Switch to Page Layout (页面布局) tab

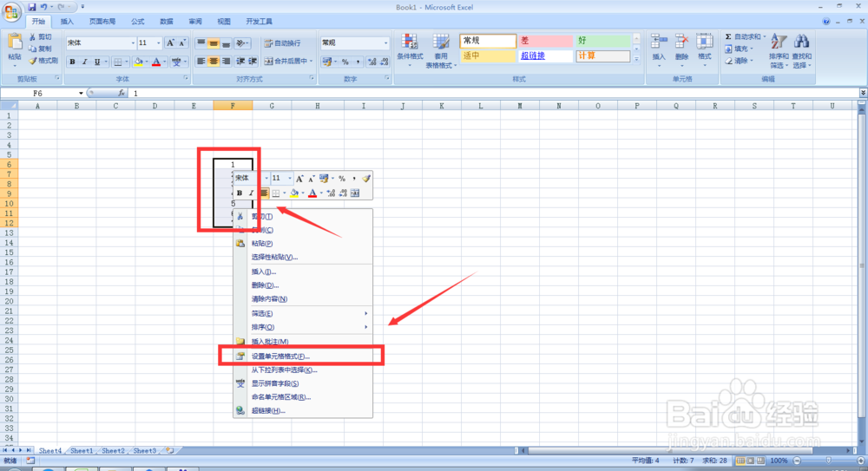tap(102, 22)
